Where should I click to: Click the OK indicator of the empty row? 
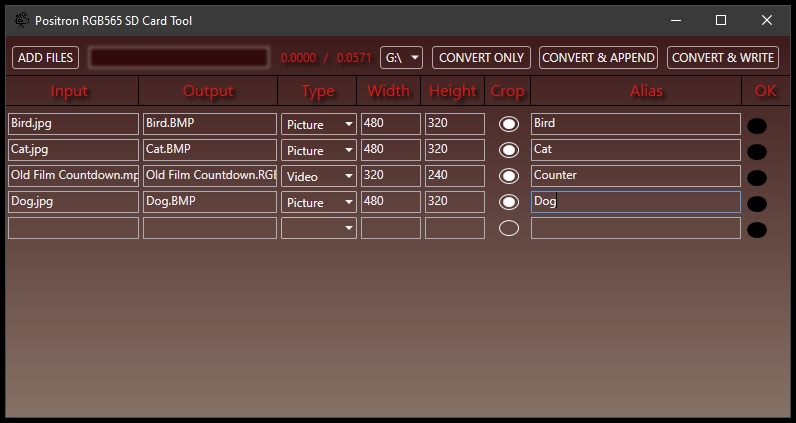[757, 230]
